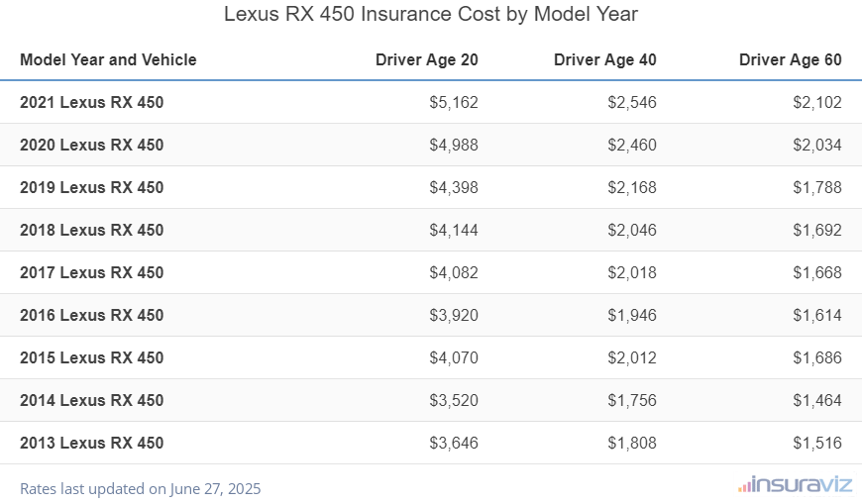Select the '2021 Lexus RX 450' row label
This screenshot has width=862, height=504.
point(92,102)
